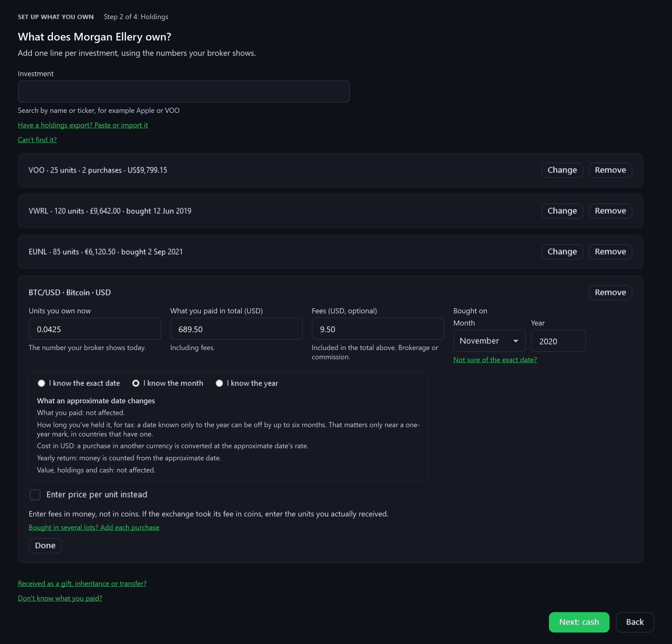
Task: Tick "Enter price per unit instead" checkbox
Action: pyautogui.click(x=35, y=494)
